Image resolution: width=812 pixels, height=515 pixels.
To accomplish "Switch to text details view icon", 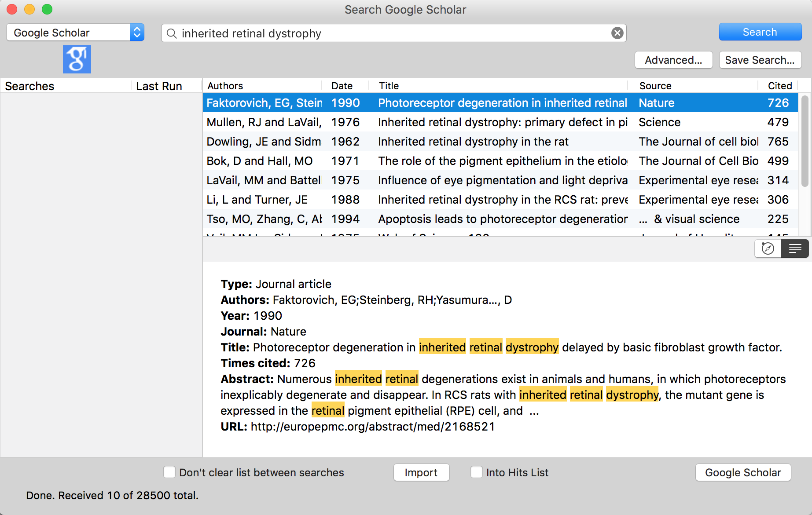I will point(795,248).
